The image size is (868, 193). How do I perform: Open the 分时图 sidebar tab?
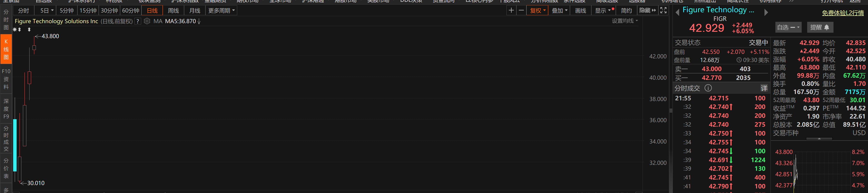pyautogui.click(x=6, y=20)
